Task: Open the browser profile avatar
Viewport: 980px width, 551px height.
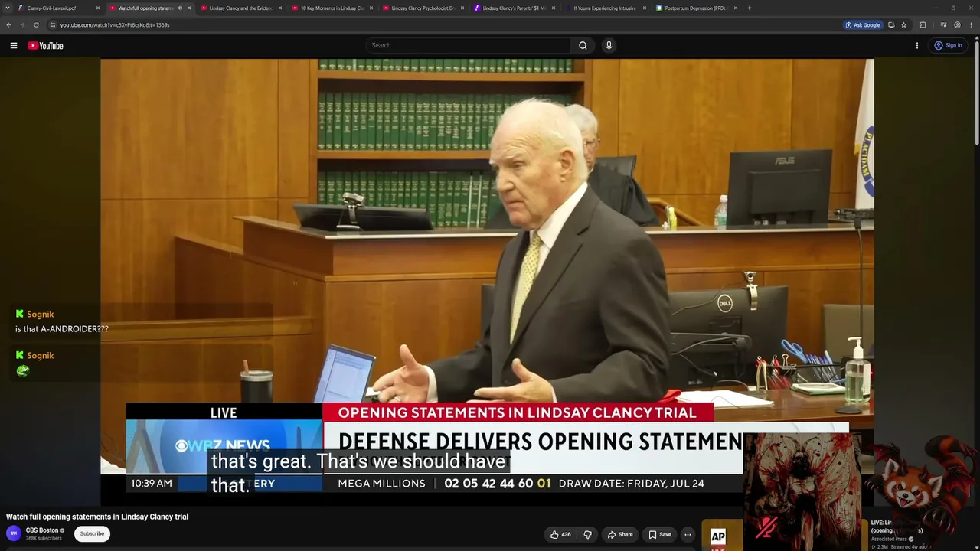Action: (957, 25)
